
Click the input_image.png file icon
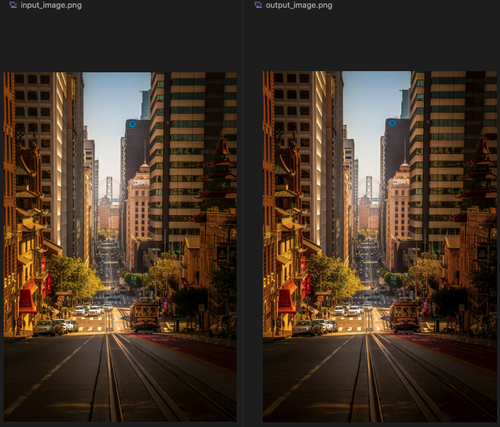tap(13, 5)
